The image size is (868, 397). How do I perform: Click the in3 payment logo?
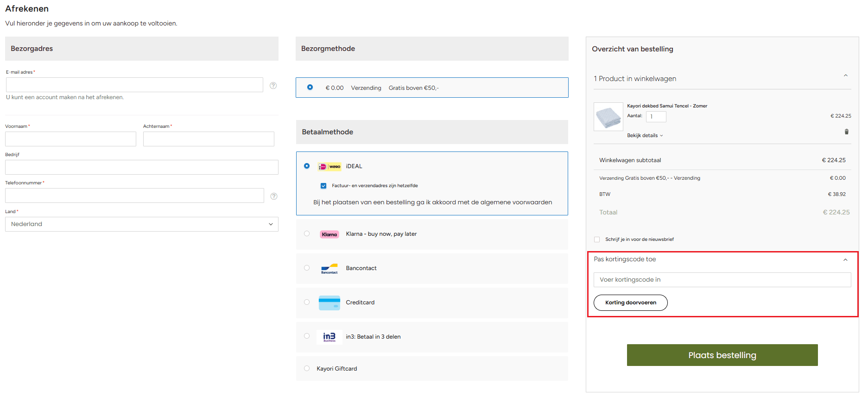tap(329, 337)
